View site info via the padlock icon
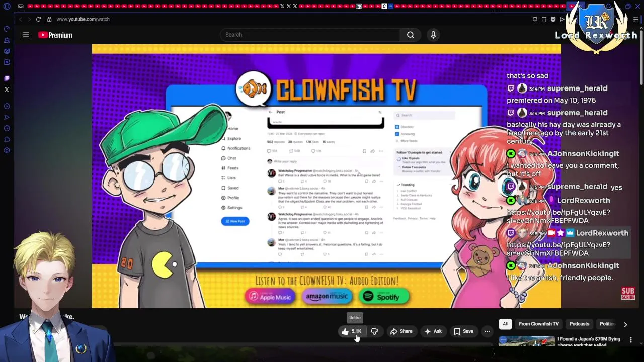This screenshot has height=362, width=644. (x=49, y=19)
